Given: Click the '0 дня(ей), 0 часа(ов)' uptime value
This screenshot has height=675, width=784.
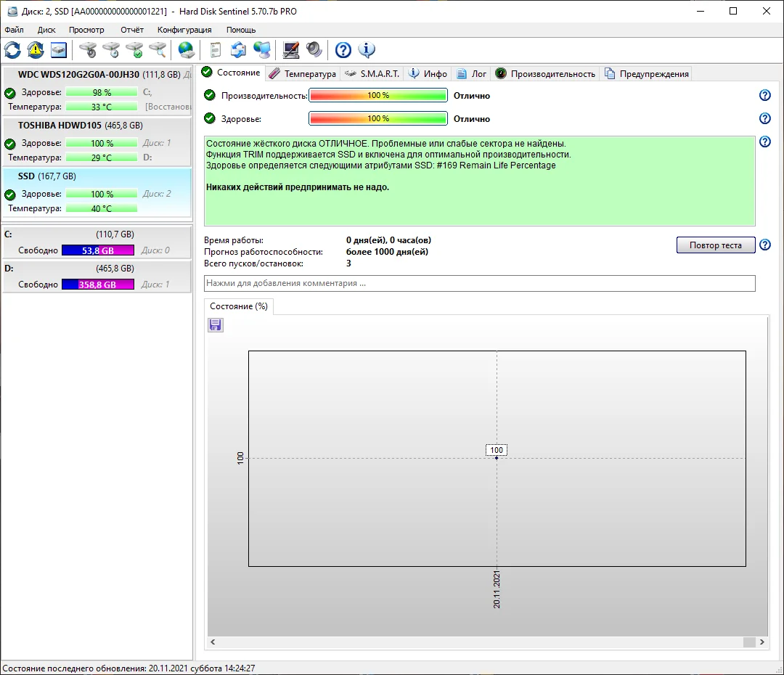Looking at the screenshot, I should 388,240.
